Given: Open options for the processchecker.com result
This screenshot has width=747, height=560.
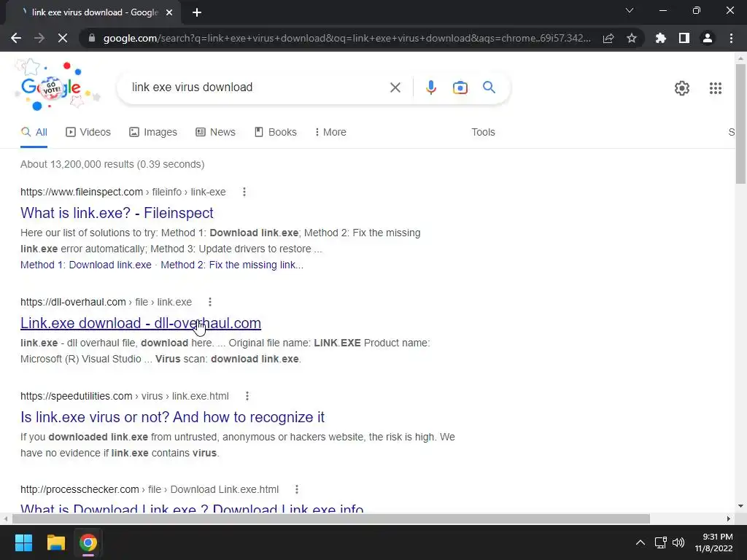Looking at the screenshot, I should (297, 489).
